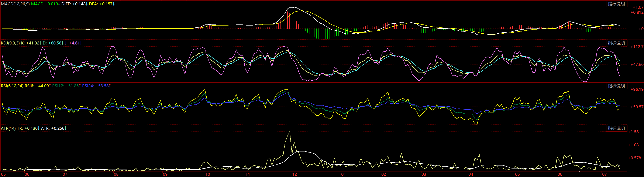
Task: Jump to month marker 02 on timeline
Action: point(383,174)
